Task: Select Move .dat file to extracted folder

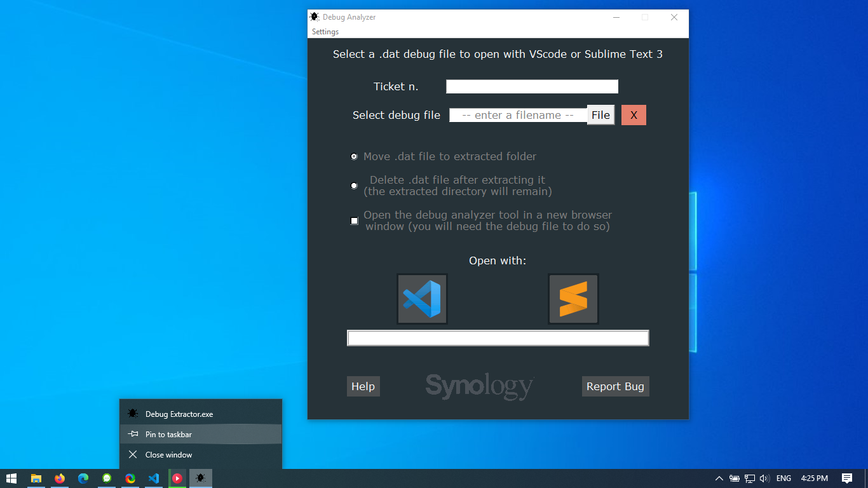Action: click(355, 156)
